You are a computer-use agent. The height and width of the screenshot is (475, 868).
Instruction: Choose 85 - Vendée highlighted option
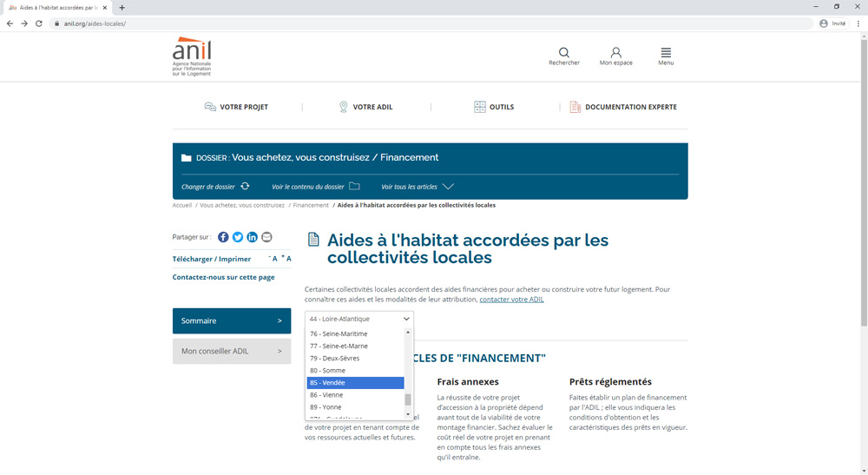click(355, 383)
